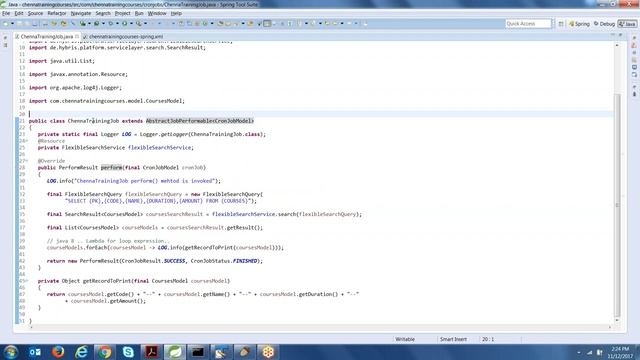
Task: Click the Open Perspective icon
Action: [x=561, y=24]
